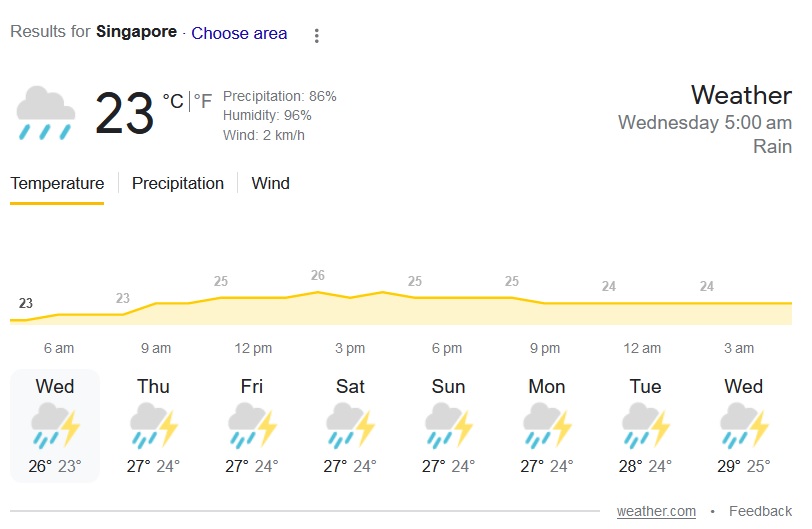
Task: Select Monday's thunderstorm forecast icon
Action: point(546,426)
